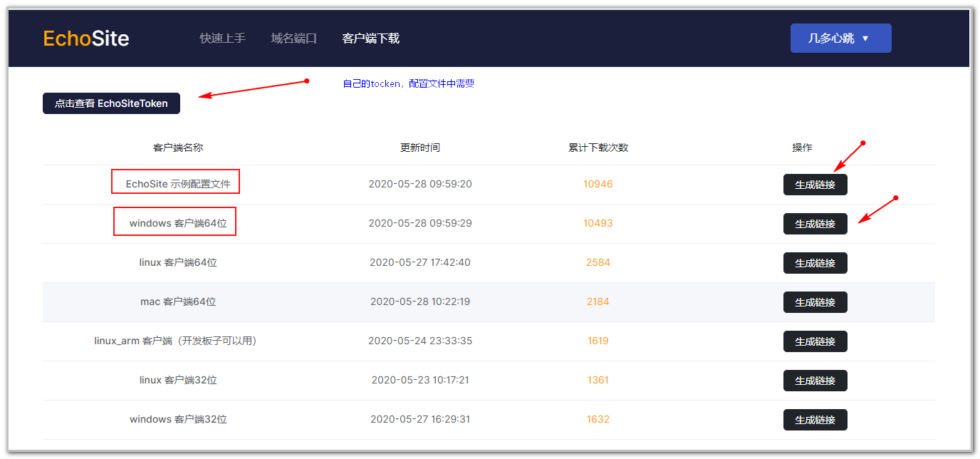The width and height of the screenshot is (980, 459).
Task: Click download count 1632
Action: [x=598, y=419]
